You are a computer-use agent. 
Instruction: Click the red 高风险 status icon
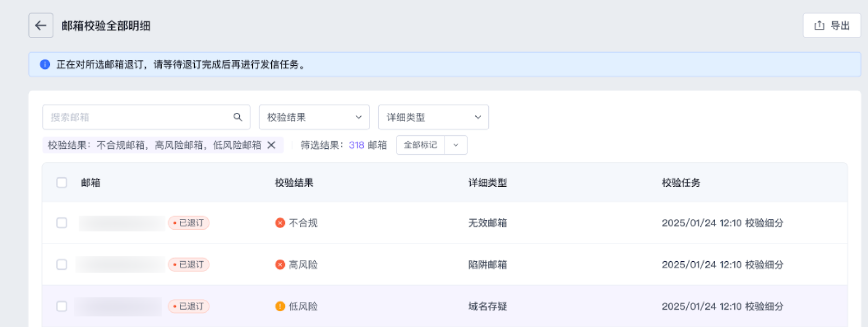coord(280,265)
